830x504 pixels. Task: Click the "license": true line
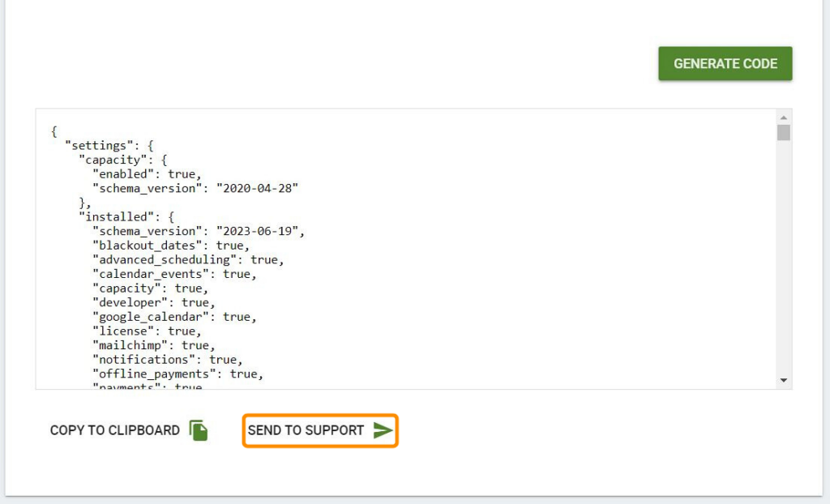tap(148, 331)
